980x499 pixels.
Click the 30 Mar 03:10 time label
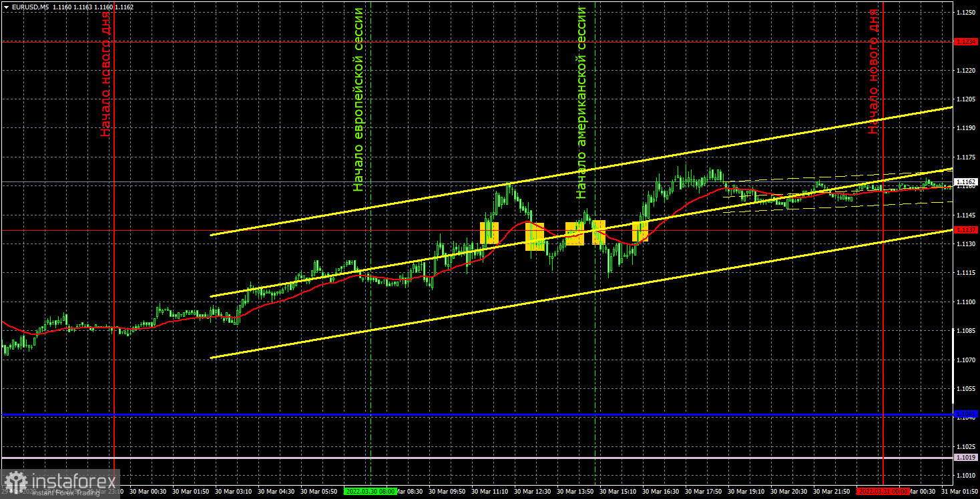point(233,491)
